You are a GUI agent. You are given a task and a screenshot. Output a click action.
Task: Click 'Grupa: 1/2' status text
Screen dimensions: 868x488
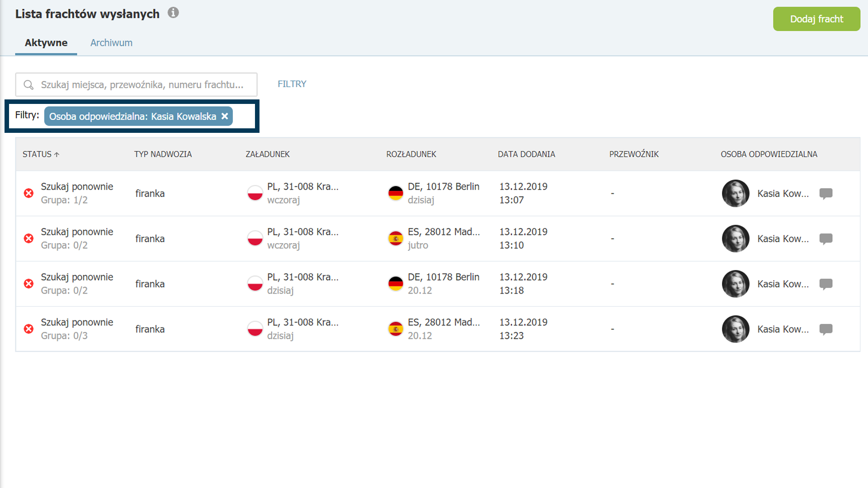pos(64,200)
